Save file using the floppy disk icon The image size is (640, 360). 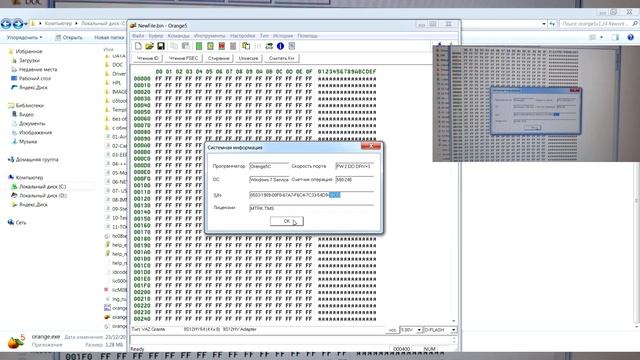tap(161, 46)
